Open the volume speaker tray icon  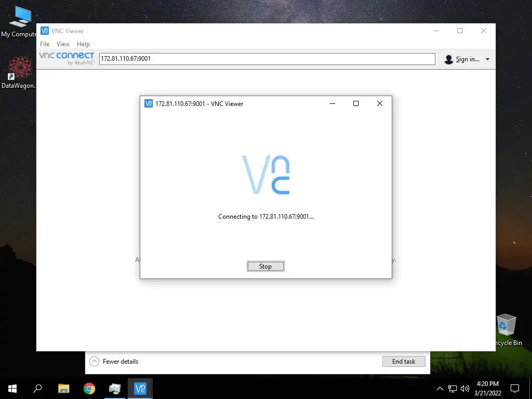(465, 389)
